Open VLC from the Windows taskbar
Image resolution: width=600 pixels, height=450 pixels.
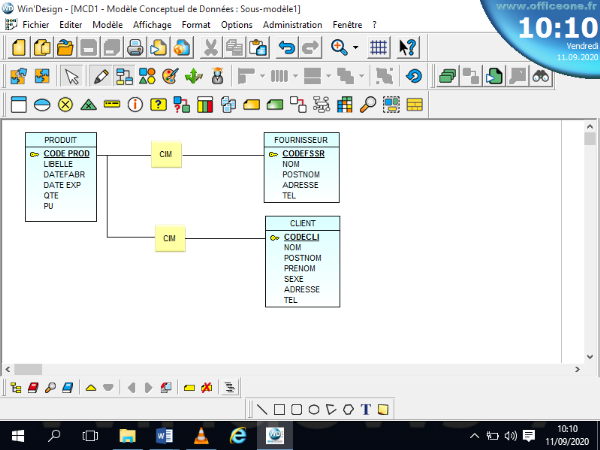click(201, 436)
